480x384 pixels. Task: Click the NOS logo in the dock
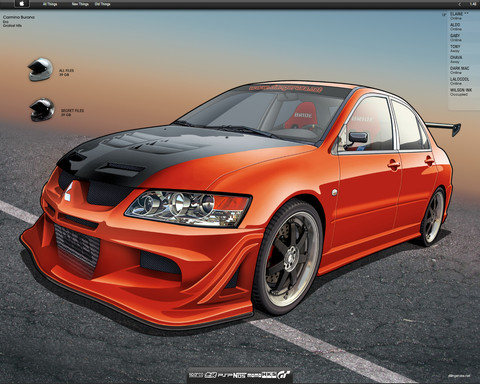tap(239, 375)
